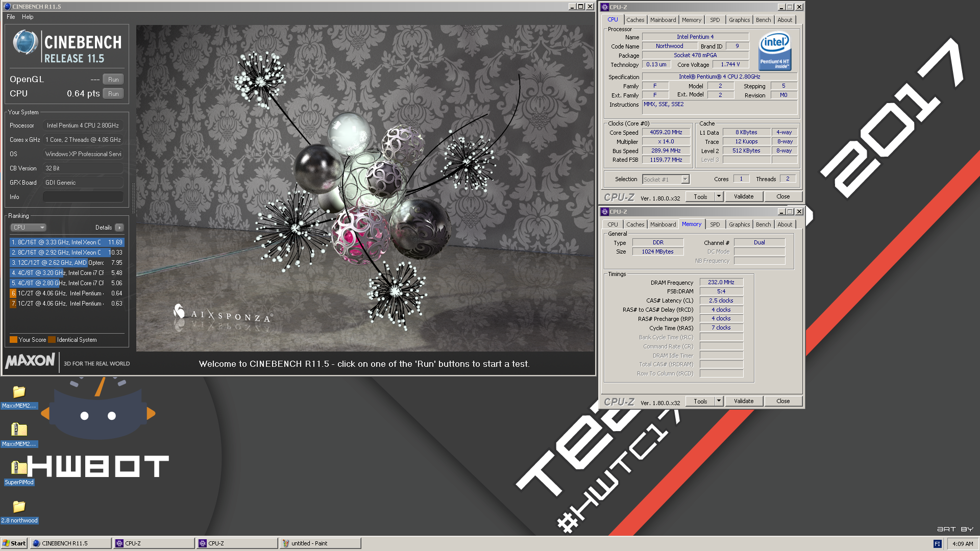The width and height of the screenshot is (980, 551).
Task: Select ranking row 12C/12T @ 2.62 GHz AMD
Action: click(67, 263)
